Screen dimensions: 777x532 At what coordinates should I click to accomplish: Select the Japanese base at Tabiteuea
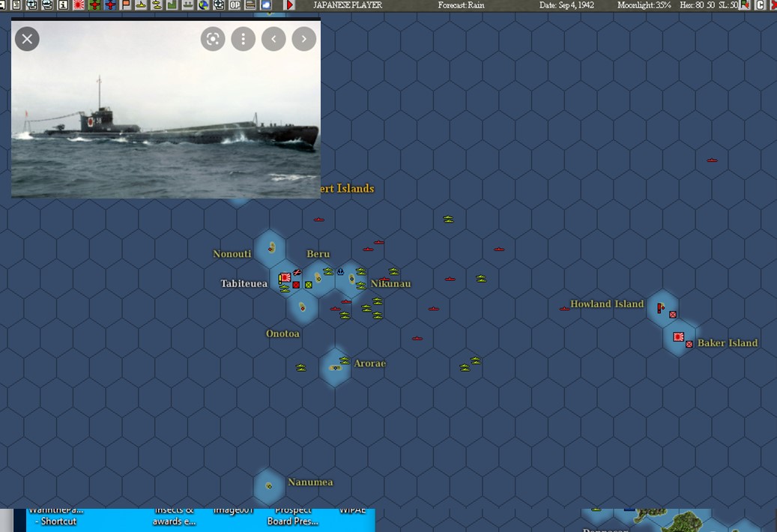[285, 278]
